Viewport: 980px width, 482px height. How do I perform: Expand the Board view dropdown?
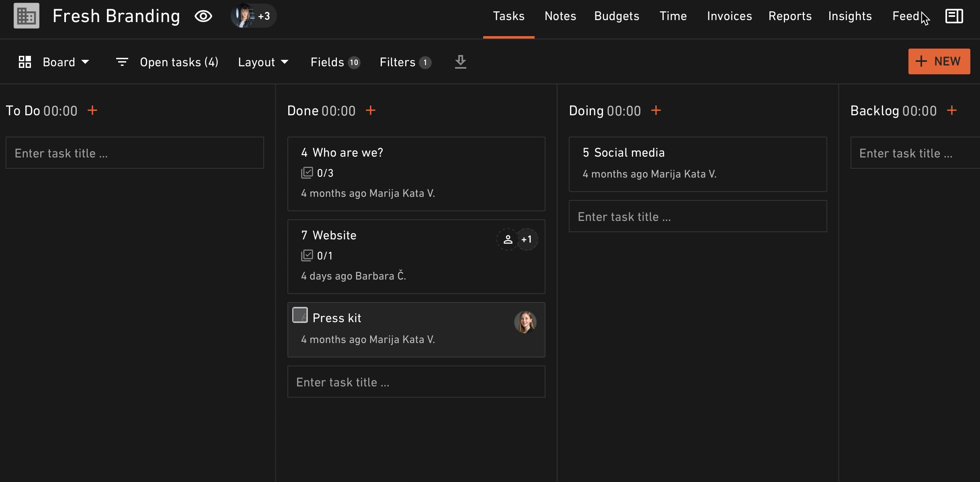coord(66,62)
